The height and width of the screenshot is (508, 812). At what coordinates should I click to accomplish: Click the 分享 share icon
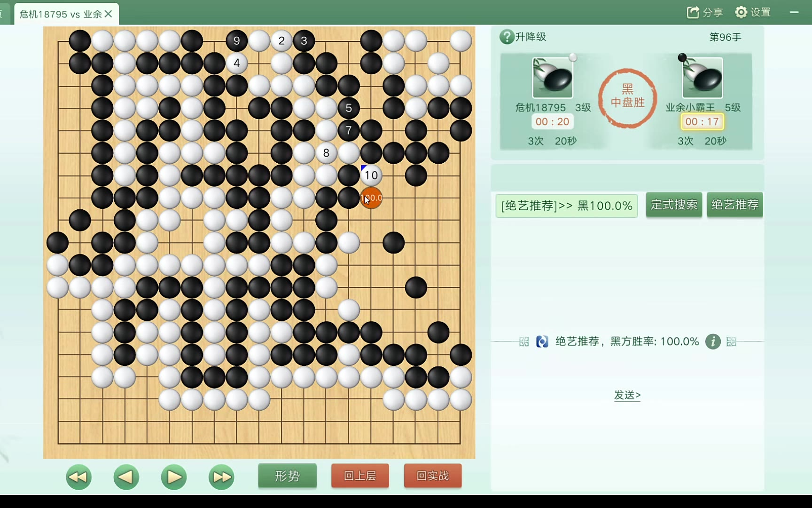tap(693, 12)
